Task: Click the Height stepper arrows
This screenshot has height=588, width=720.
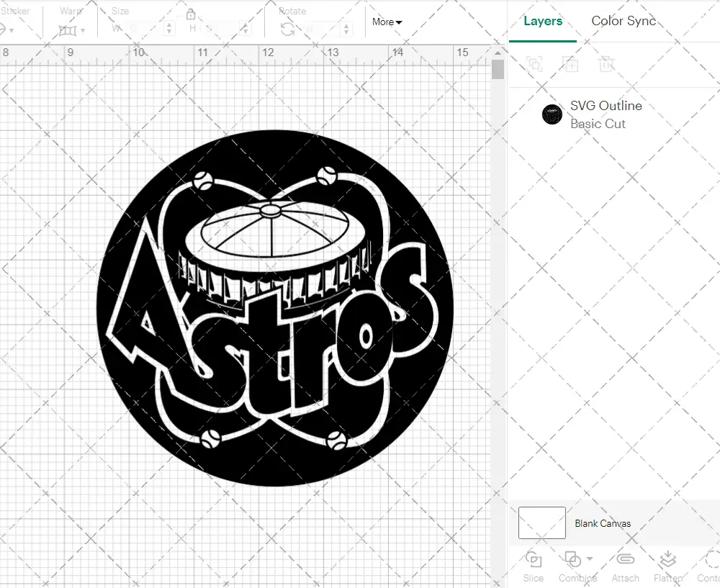Action: pyautogui.click(x=246, y=29)
